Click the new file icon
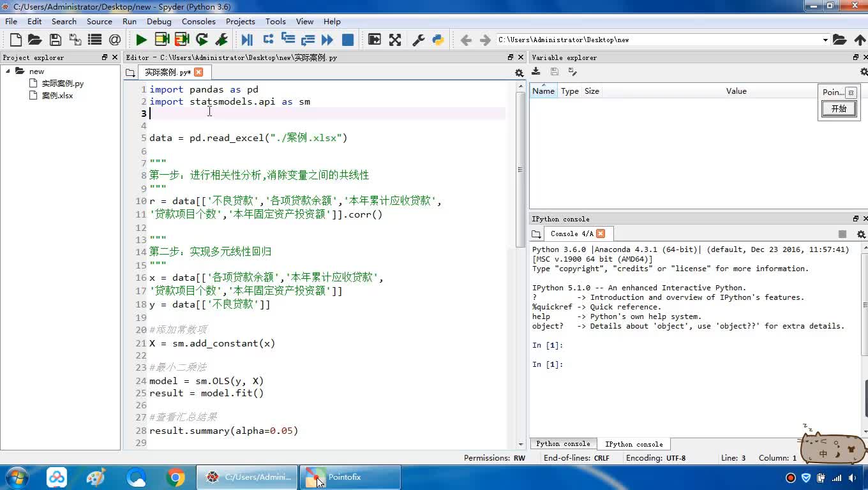 (x=16, y=40)
